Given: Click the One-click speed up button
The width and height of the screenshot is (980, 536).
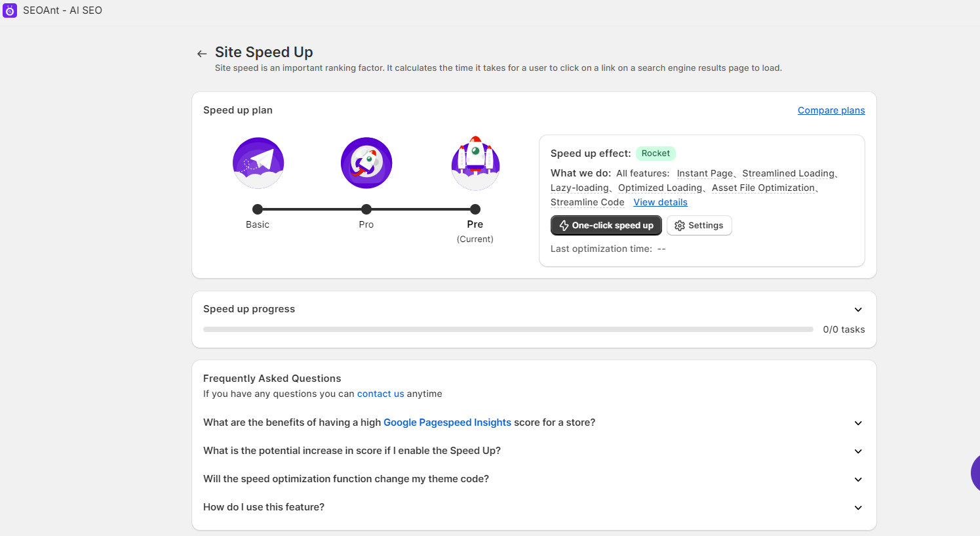Looking at the screenshot, I should point(606,226).
